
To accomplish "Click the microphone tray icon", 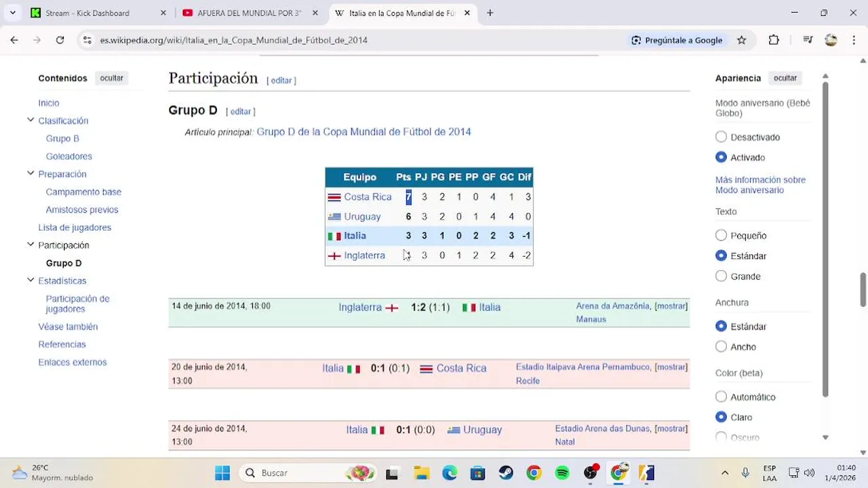I will click(745, 472).
